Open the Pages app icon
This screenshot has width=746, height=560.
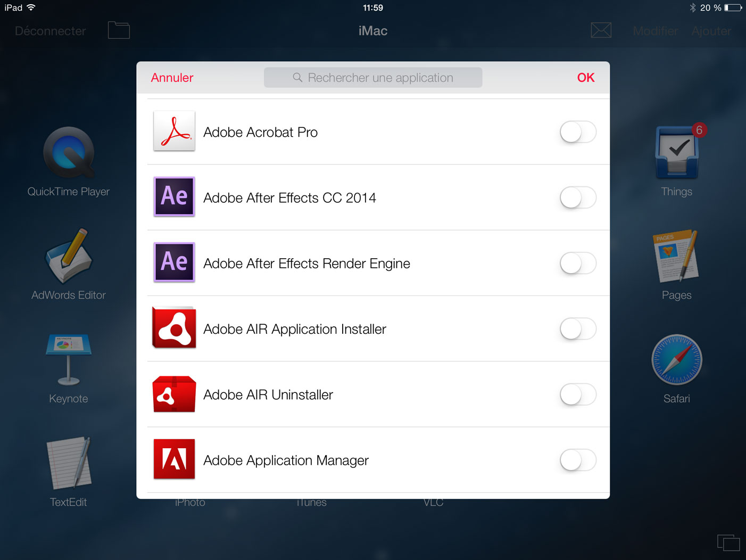(x=676, y=256)
